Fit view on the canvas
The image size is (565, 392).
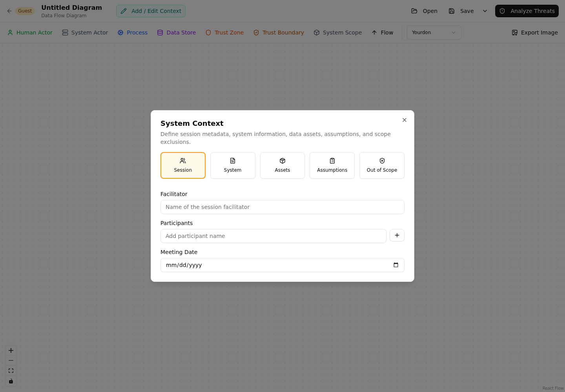(x=11, y=371)
